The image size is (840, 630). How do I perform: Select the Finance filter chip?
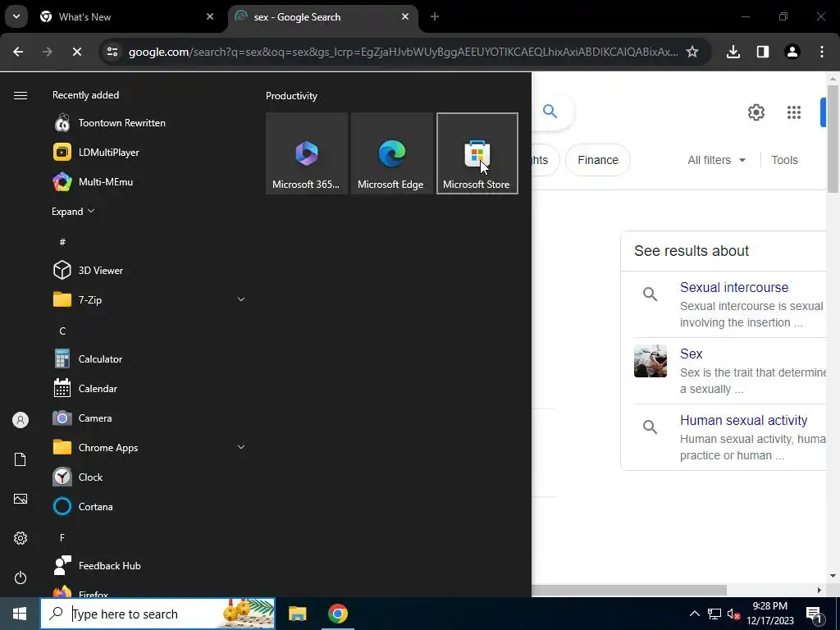click(598, 160)
